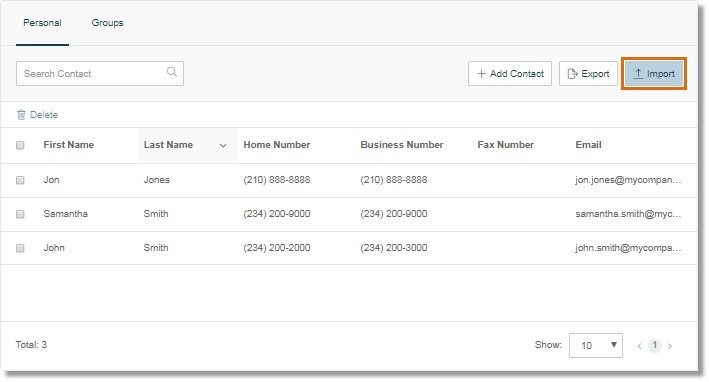This screenshot has width=709, height=382.
Task: Click the Add Contact button
Action: (x=510, y=74)
